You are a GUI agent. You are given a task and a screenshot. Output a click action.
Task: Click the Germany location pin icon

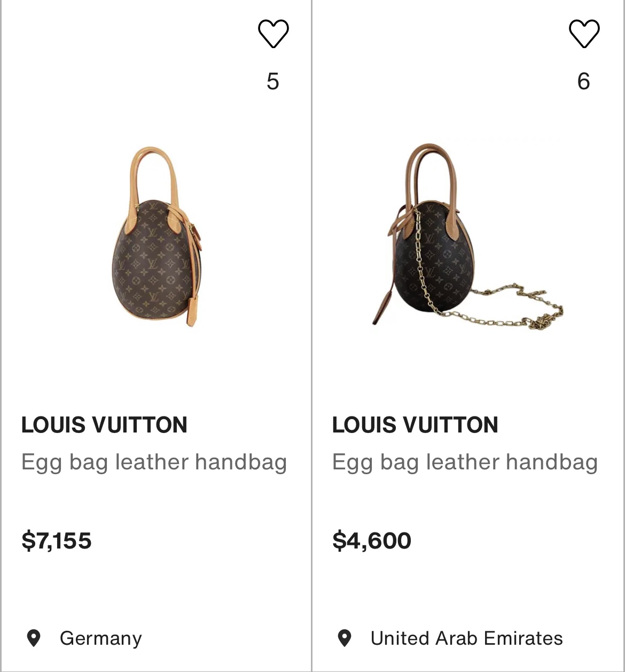click(34, 638)
